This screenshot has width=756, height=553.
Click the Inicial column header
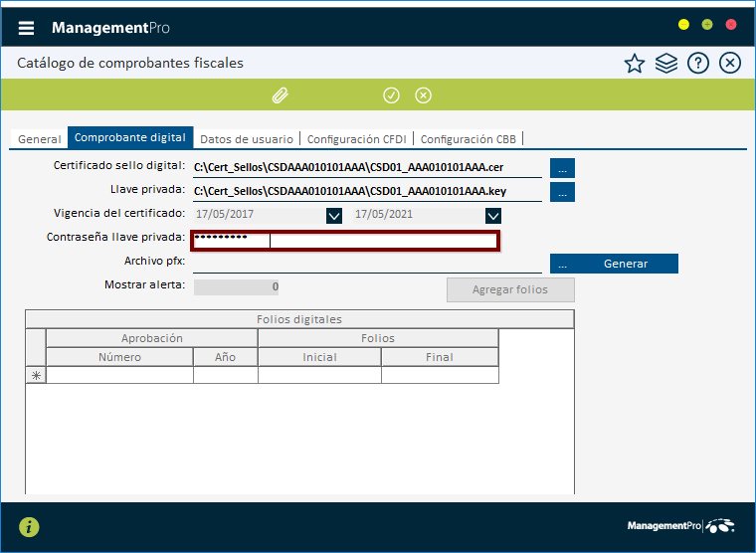(319, 357)
